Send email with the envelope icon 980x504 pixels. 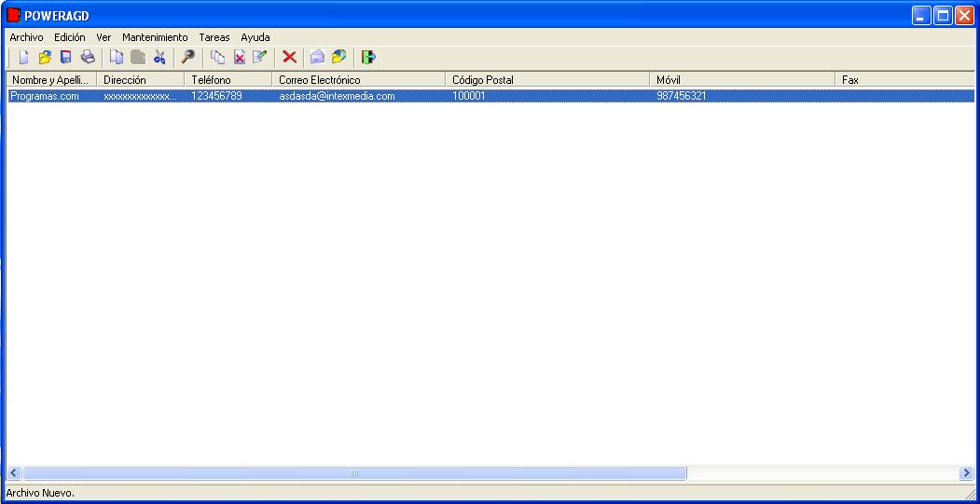[318, 58]
